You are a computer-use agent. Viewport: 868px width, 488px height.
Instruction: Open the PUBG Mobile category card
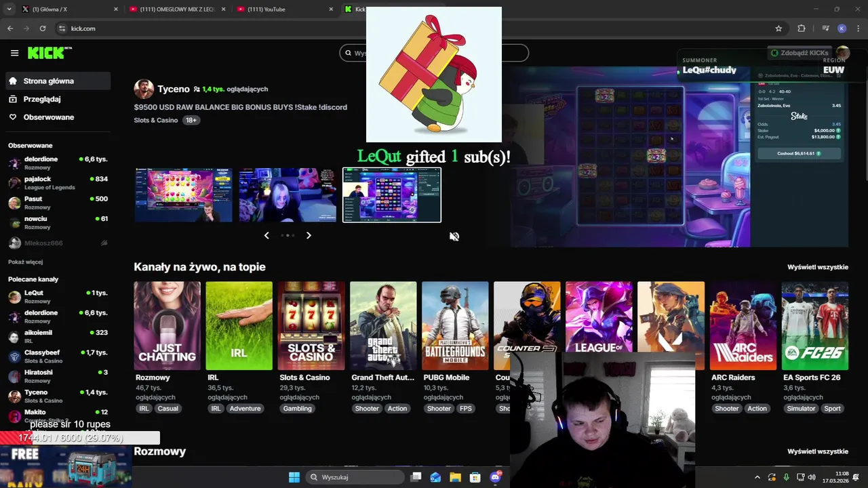(455, 325)
